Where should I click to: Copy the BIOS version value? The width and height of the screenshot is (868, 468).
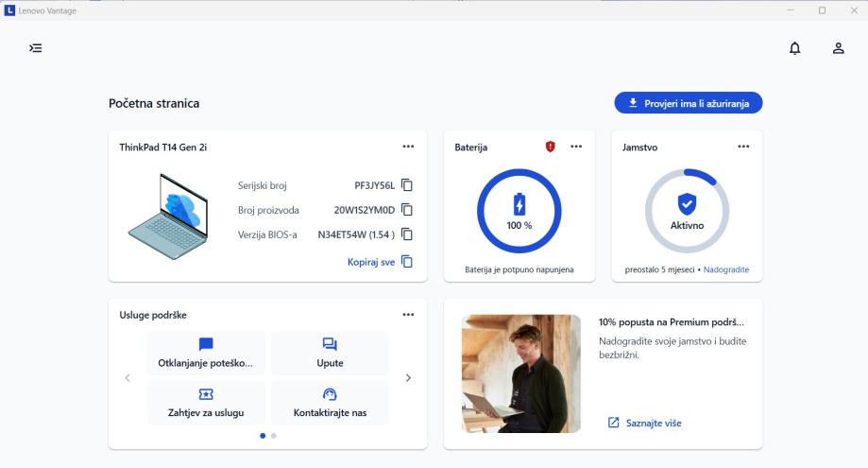point(407,234)
